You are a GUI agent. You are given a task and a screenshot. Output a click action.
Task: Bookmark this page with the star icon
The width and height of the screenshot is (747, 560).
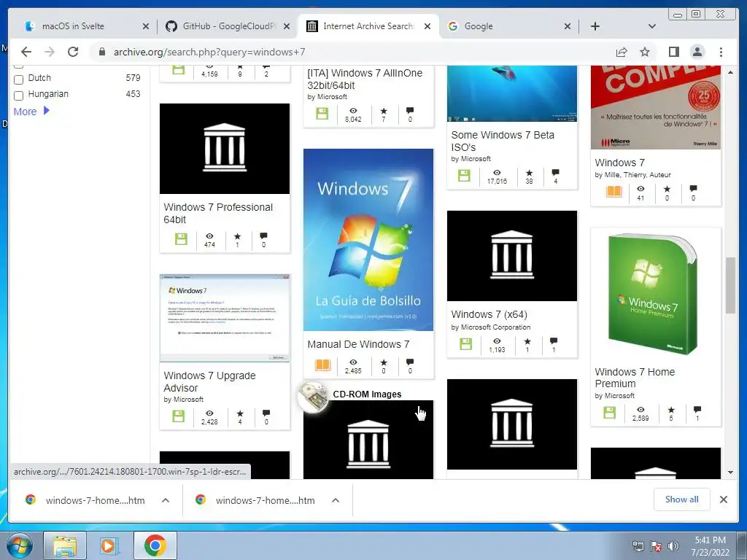(x=645, y=52)
